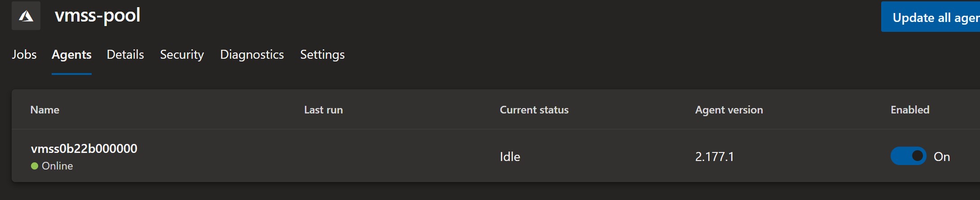Select the Agents tab
This screenshot has width=980, height=200.
71,54
